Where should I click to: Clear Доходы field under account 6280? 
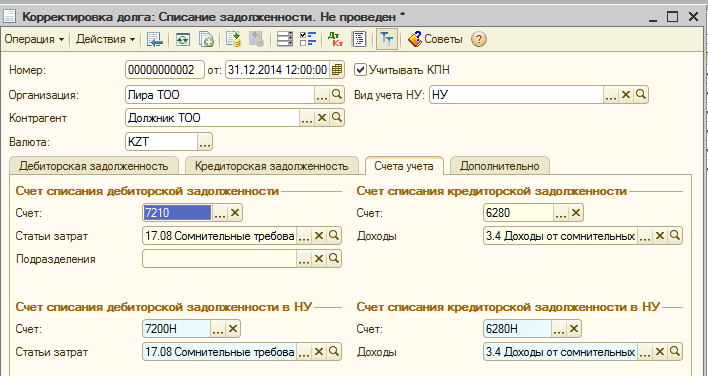(660, 236)
